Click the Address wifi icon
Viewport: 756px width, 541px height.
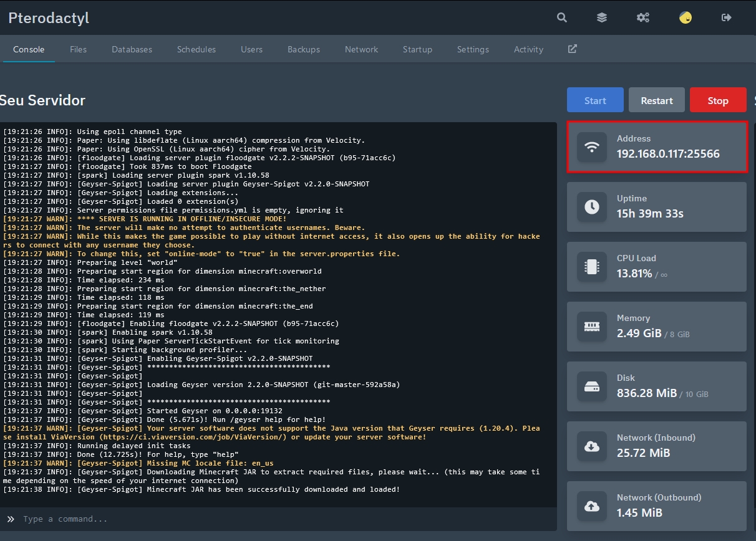[592, 147]
